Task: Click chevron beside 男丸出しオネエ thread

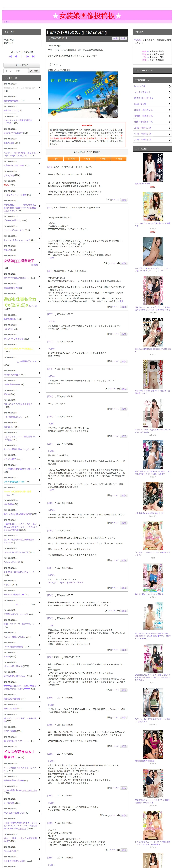Action: [39, 109]
